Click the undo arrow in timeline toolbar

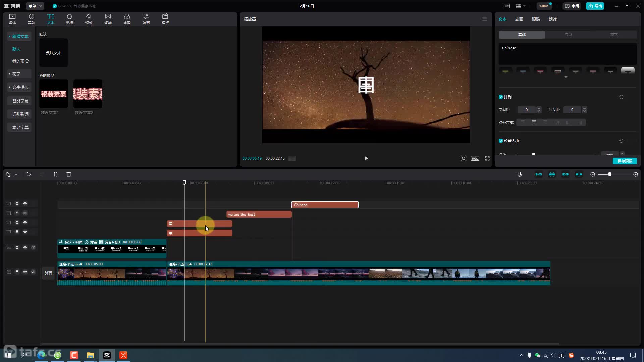(29, 174)
